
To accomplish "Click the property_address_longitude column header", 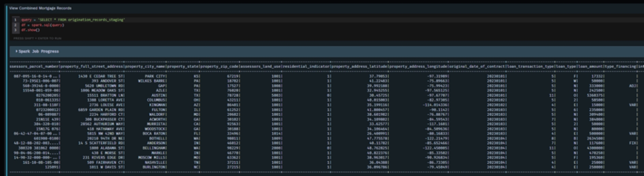I will 419,67.
